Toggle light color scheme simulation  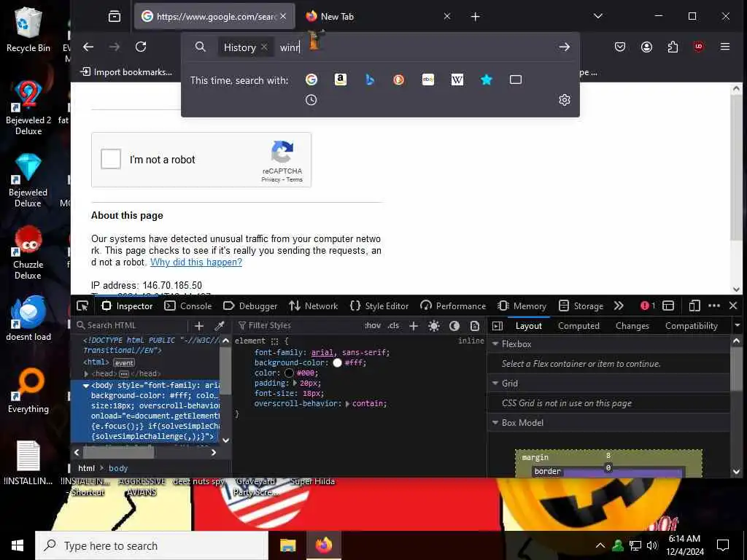(433, 326)
